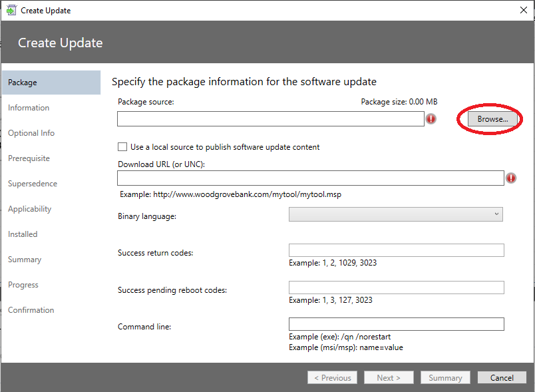Open the Applicability step
Viewport: 535px width, 392px height.
30,209
